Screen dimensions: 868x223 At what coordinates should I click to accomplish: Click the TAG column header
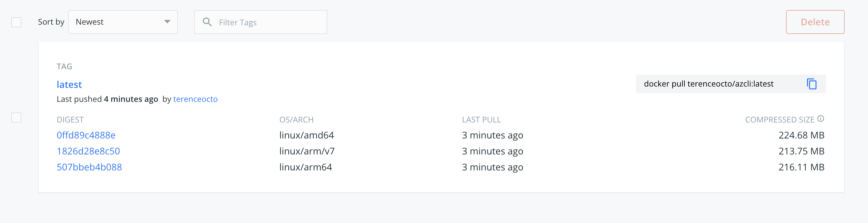[65, 66]
